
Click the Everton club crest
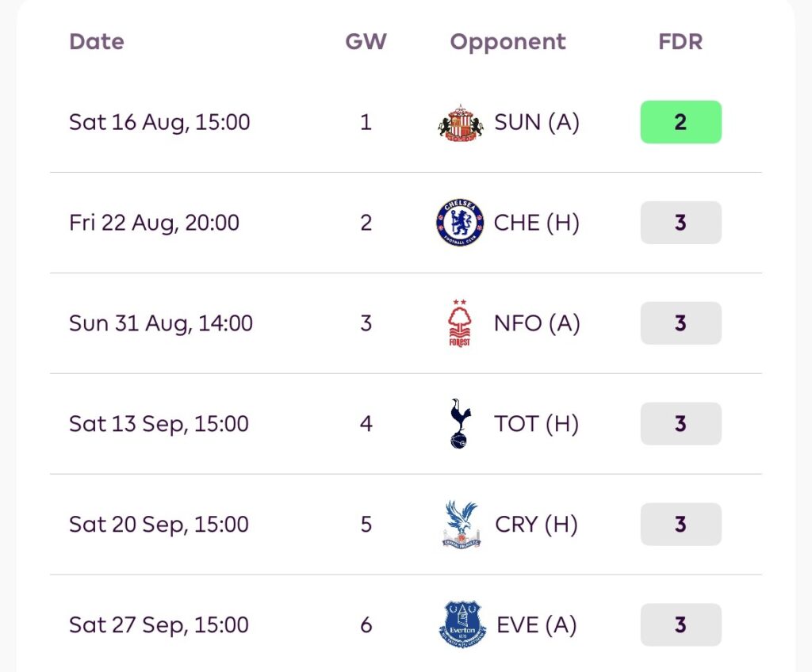pos(462,624)
